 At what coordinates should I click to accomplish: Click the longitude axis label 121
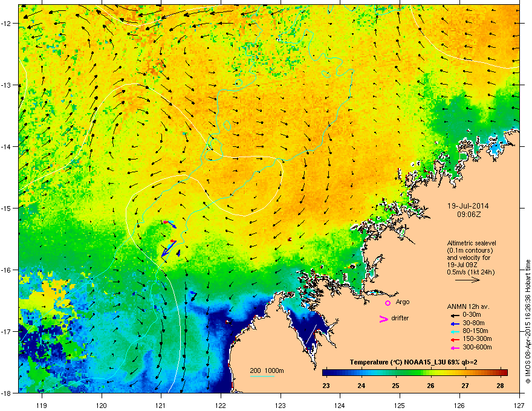coord(161,405)
